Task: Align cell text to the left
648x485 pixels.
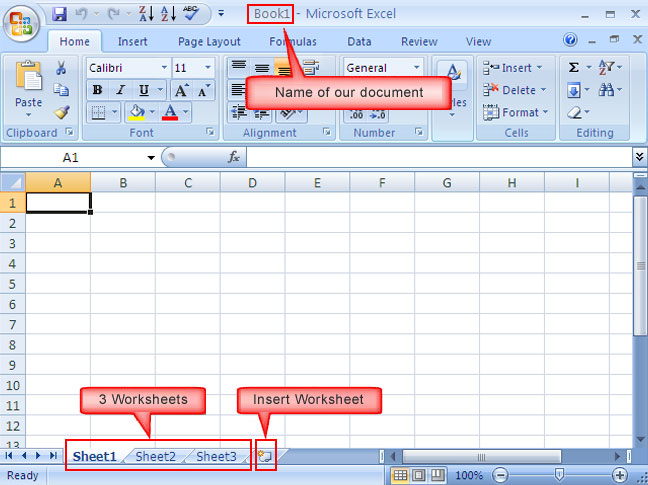Action: 238,90
